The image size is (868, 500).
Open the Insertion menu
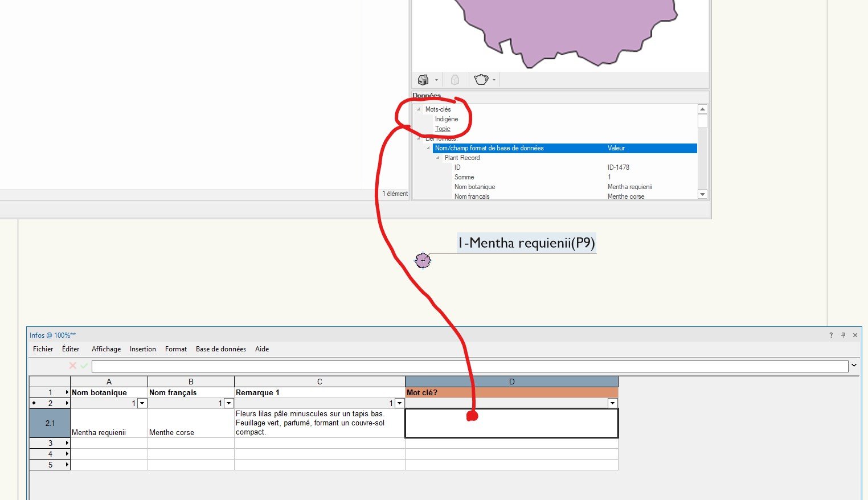(x=142, y=349)
